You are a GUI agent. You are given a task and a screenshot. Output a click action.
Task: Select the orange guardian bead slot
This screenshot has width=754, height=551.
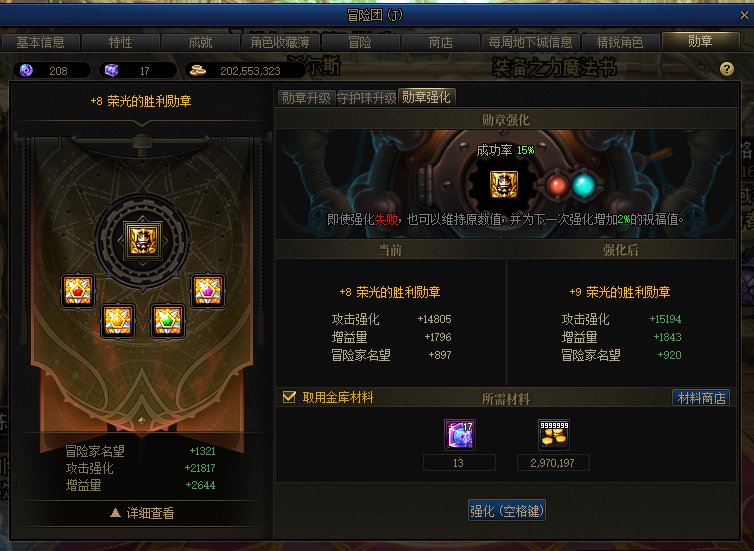[118, 321]
